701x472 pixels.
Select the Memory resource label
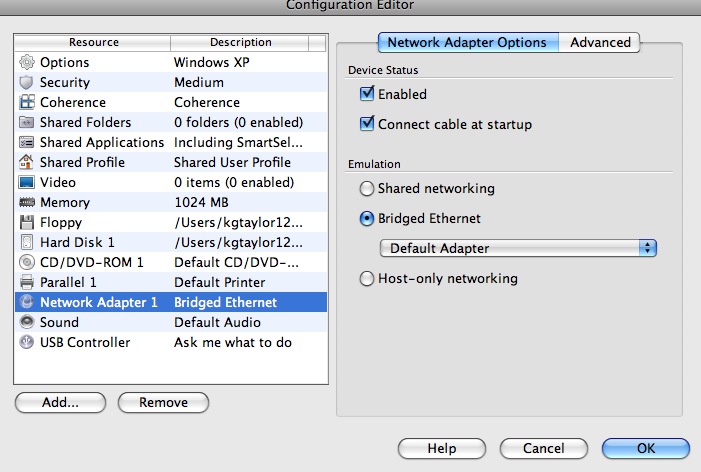[65, 202]
